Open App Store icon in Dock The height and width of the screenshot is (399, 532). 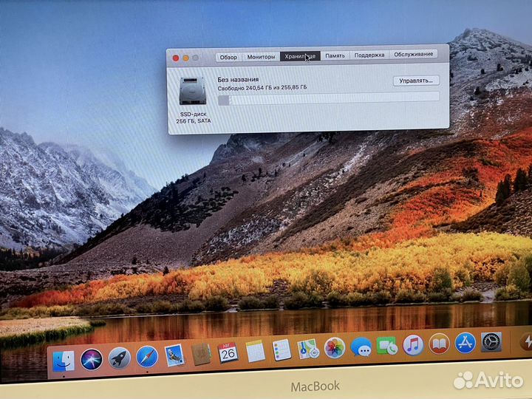465,343
